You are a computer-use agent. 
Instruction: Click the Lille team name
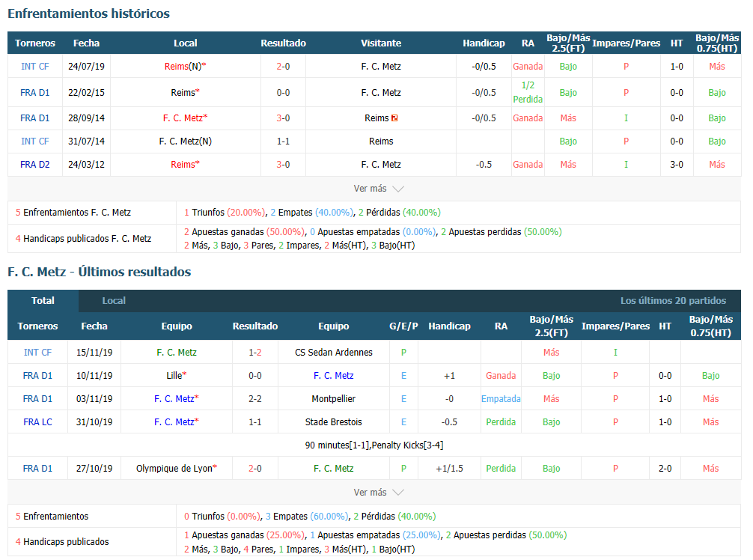(174, 376)
